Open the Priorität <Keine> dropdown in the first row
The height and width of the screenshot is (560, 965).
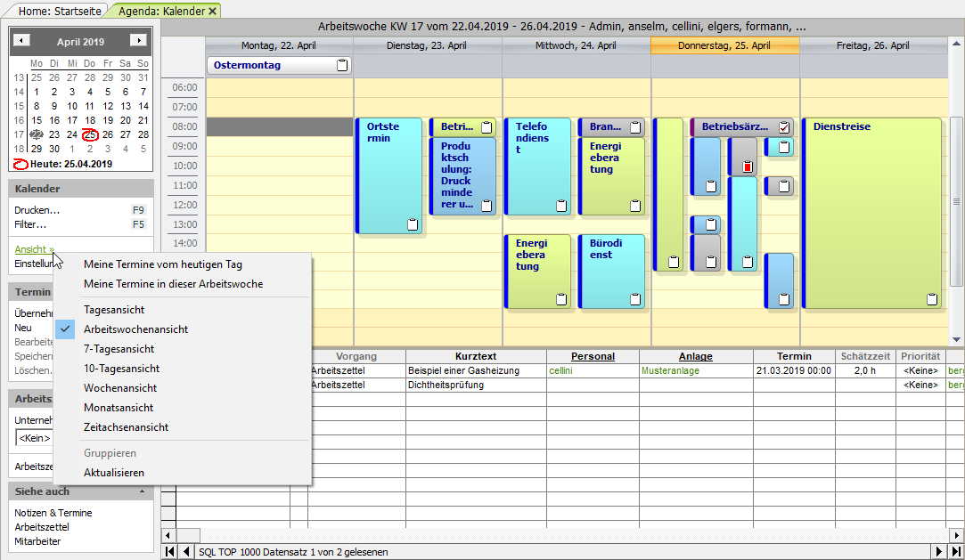click(920, 370)
